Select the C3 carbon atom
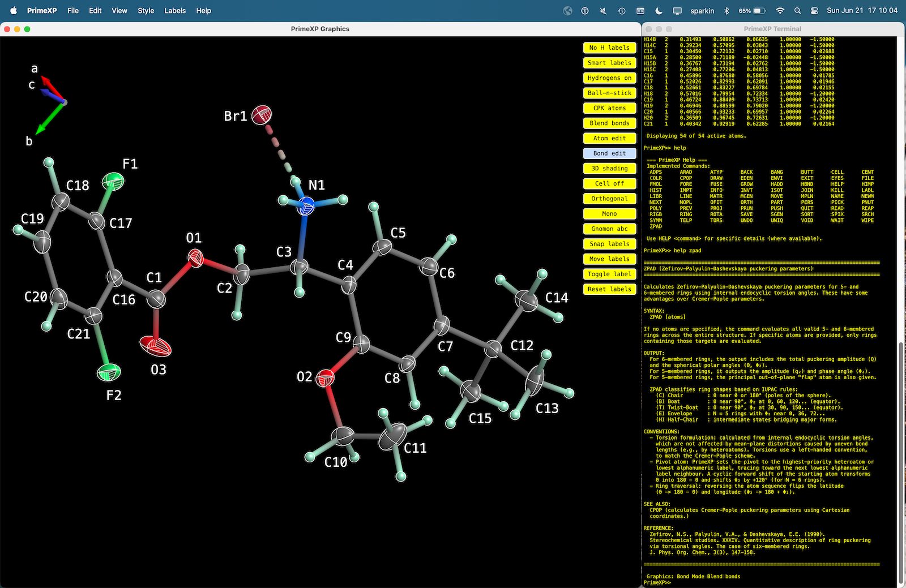Viewport: 906px width, 588px height. point(299,267)
